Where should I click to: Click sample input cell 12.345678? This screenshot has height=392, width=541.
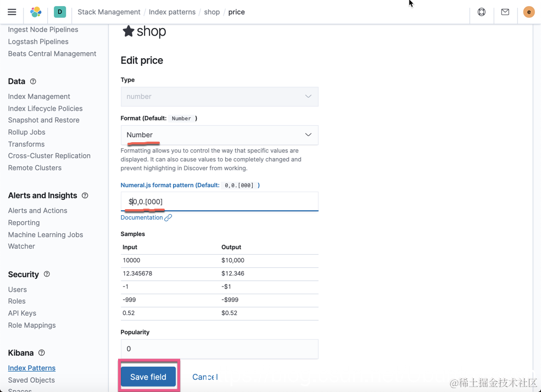(x=137, y=273)
